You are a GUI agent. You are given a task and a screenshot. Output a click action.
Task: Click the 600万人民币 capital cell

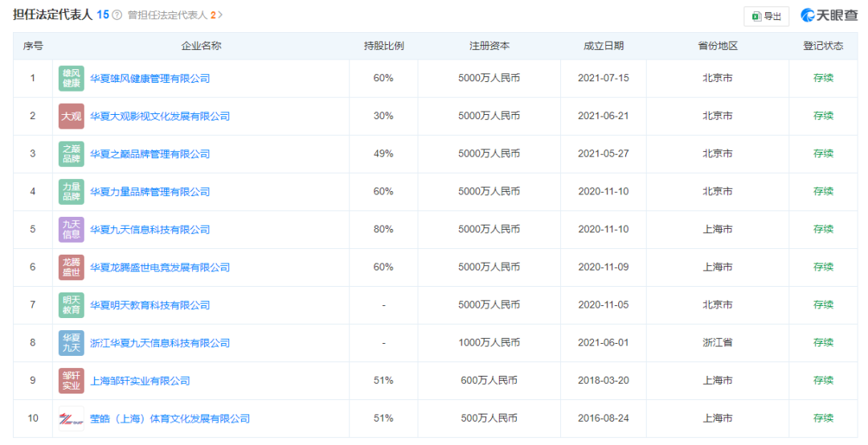(489, 380)
